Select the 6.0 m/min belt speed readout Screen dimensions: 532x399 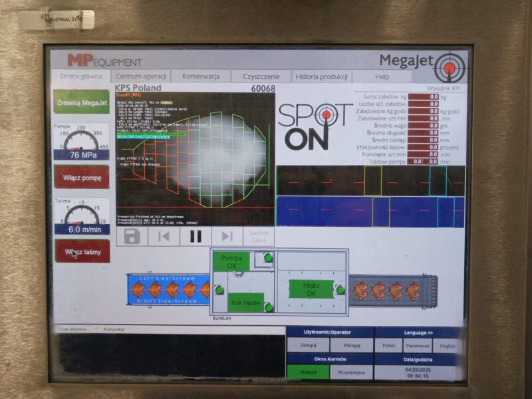click(82, 229)
